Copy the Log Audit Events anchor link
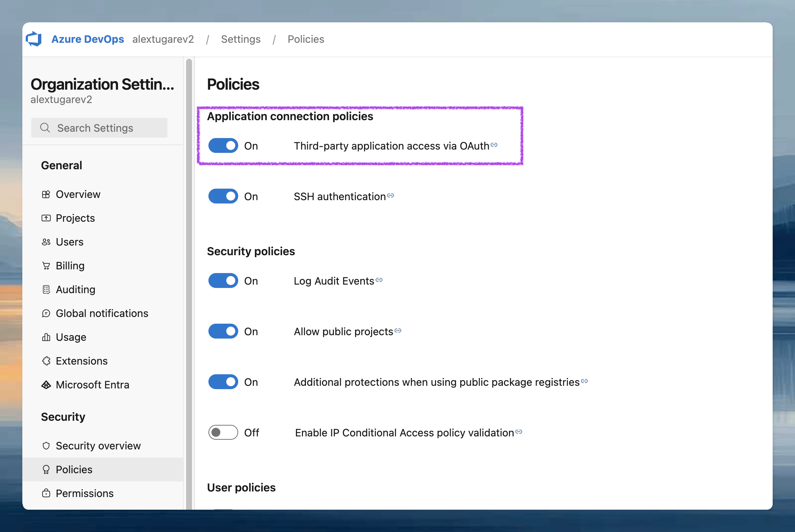 [x=379, y=280]
